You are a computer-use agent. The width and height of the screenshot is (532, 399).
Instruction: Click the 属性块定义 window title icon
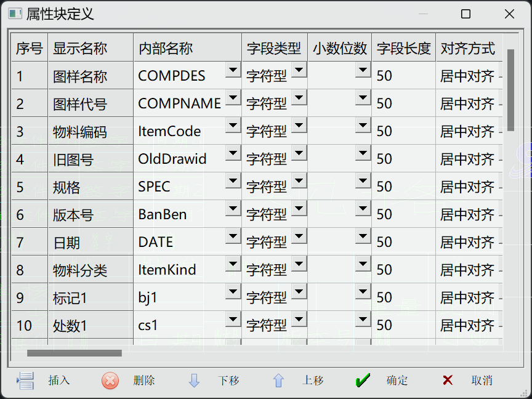pyautogui.click(x=15, y=14)
